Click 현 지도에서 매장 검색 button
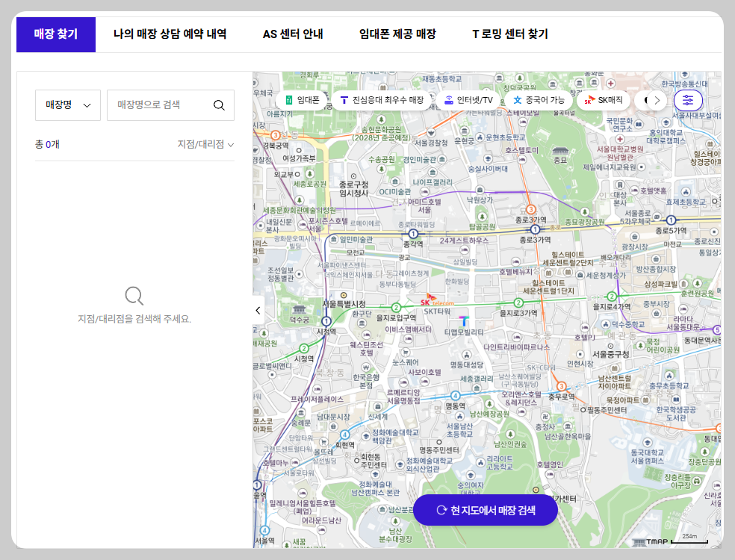The height and width of the screenshot is (560, 735). (486, 510)
